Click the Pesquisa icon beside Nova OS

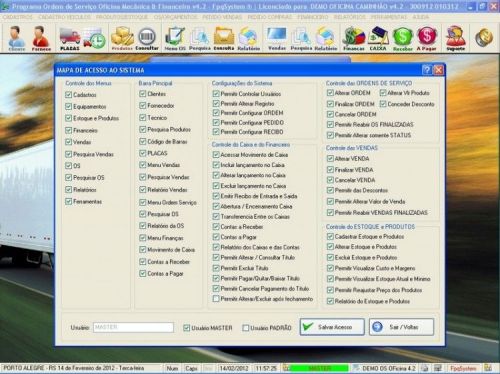[200, 38]
